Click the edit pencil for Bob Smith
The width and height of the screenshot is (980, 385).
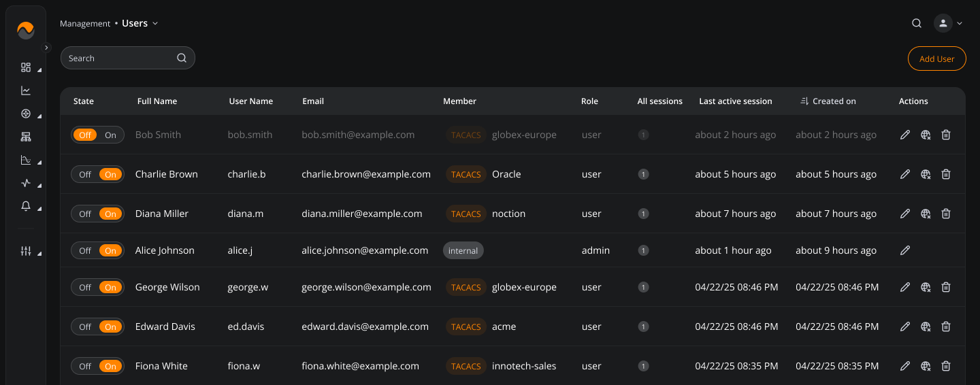click(904, 135)
